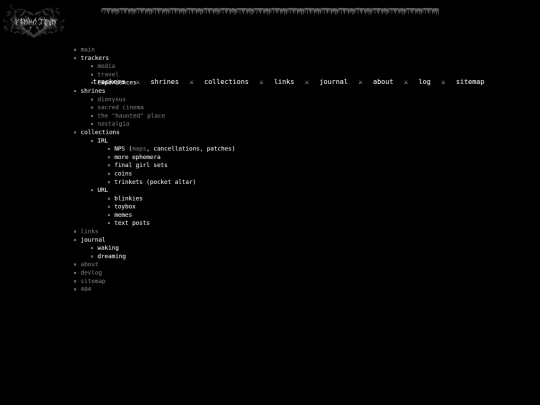This screenshot has height=405, width=540.
Task: Click the 'blinkies' entry
Action: tap(128, 198)
